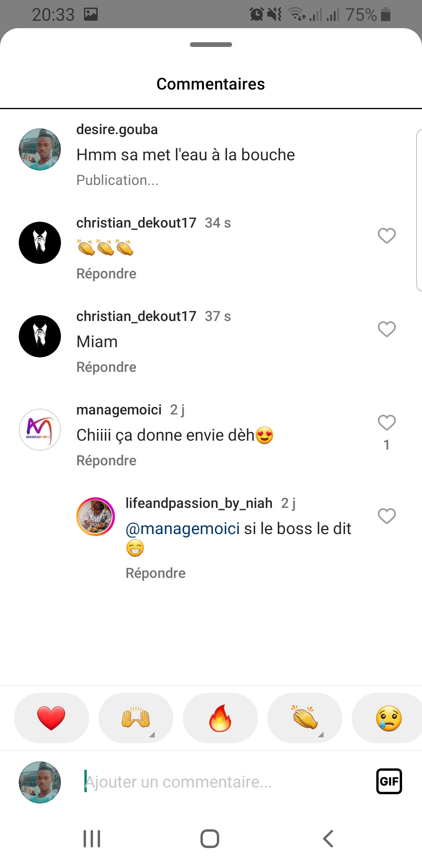Tap the red heart emoji reaction

pyautogui.click(x=51, y=718)
